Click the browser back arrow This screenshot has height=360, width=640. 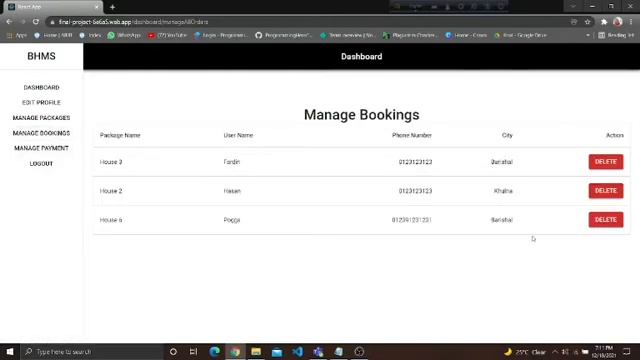[x=9, y=22]
